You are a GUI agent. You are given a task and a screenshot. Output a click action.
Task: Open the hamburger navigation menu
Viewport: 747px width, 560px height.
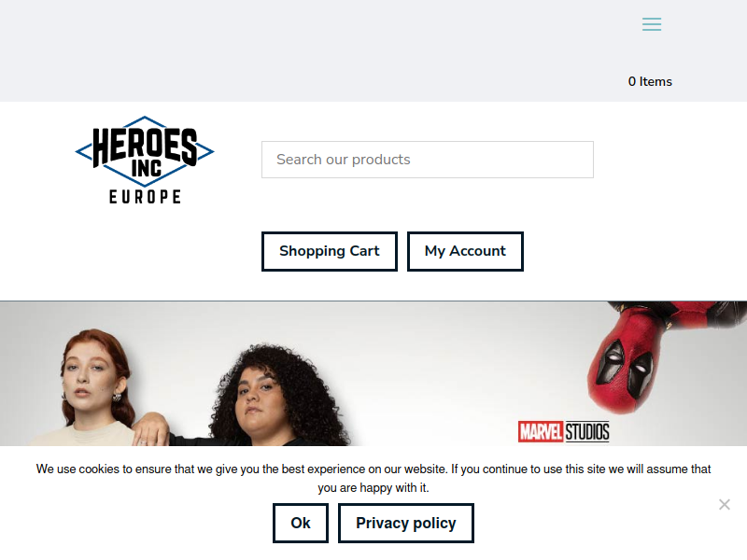(651, 24)
